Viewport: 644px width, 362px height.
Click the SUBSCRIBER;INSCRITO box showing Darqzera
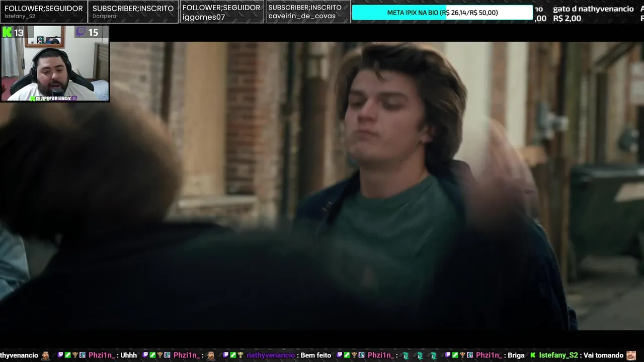[133, 12]
